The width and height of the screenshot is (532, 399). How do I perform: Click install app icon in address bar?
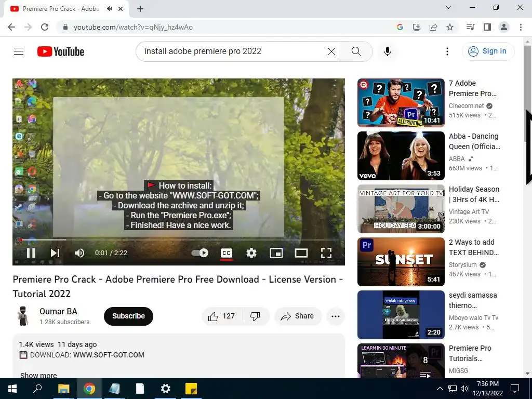tap(416, 27)
